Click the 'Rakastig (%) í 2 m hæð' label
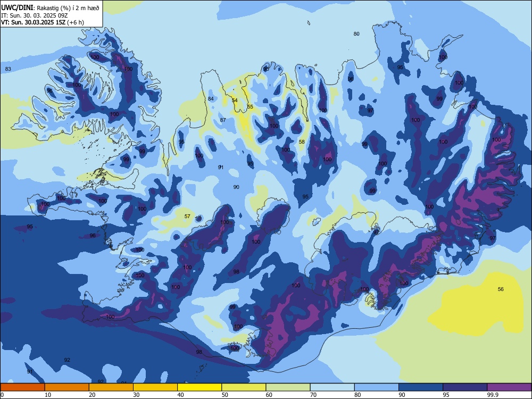The height and width of the screenshot is (399, 532). tap(68, 8)
